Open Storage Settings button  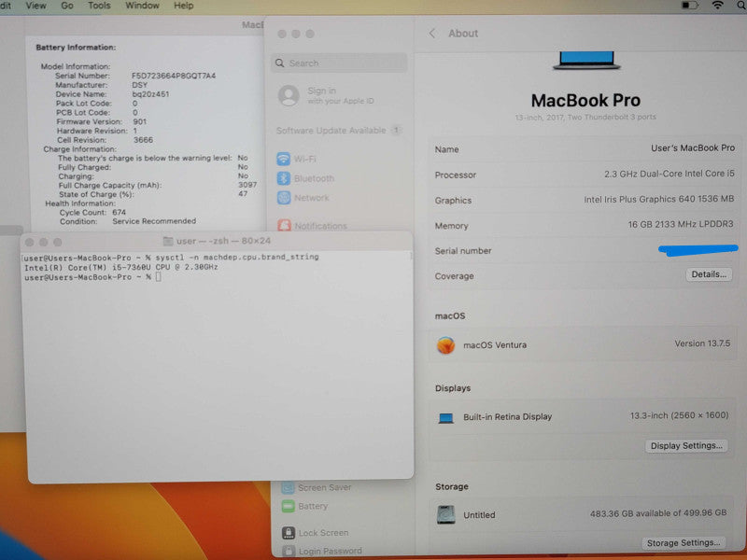(684, 543)
